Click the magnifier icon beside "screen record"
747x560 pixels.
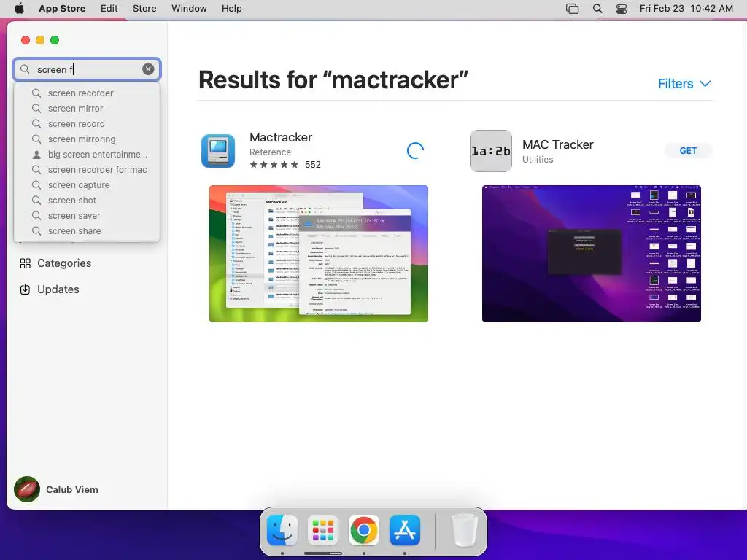coord(36,123)
